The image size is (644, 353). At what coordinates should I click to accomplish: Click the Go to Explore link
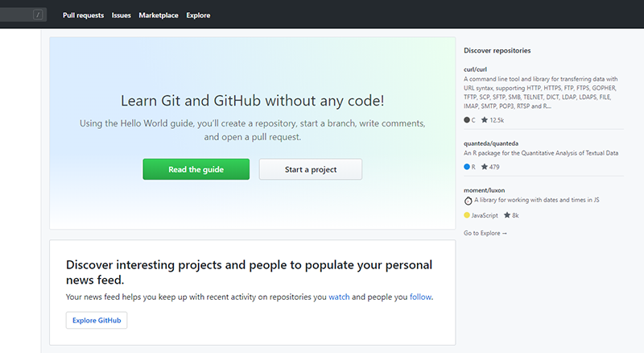(485, 233)
